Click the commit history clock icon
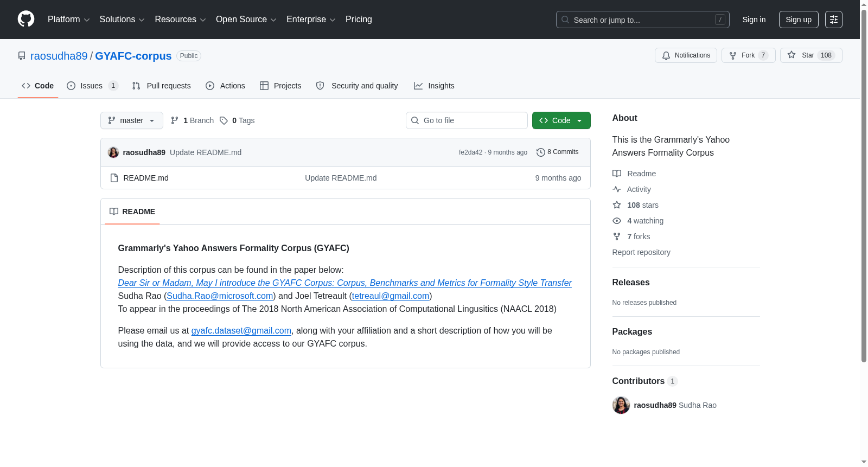The height and width of the screenshot is (467, 868). tap(540, 152)
